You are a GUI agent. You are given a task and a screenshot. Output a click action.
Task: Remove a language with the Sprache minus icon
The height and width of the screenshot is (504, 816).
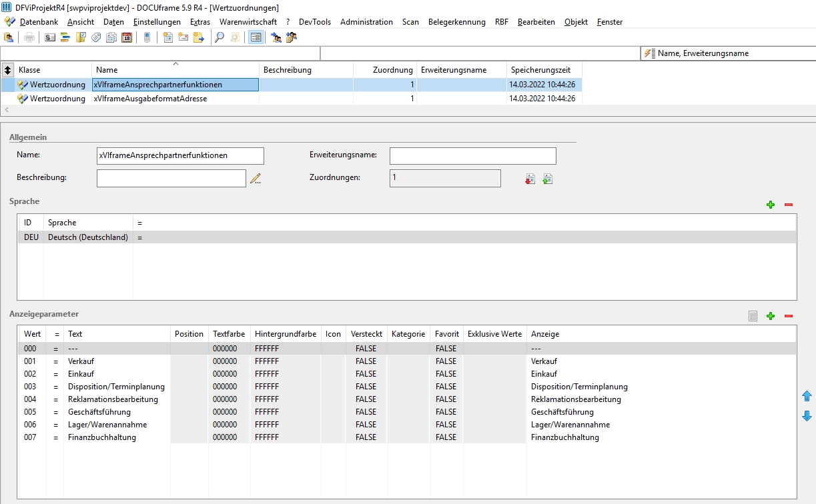coord(788,205)
